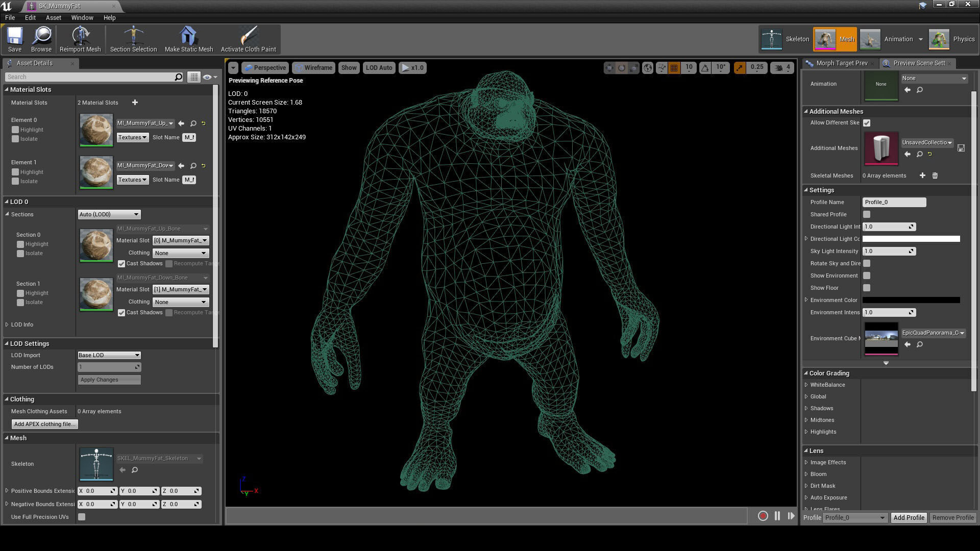Open the Sections Auto (LOD0) dropdown
The height and width of the screenshot is (551, 980).
109,214
